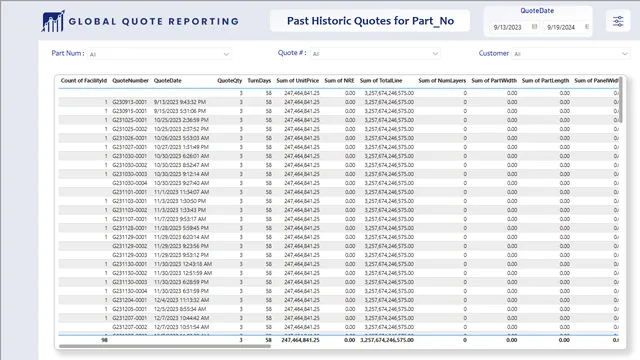This screenshot has width=640, height=360.
Task: Select quote number G231207-0002
Action: 129,327
